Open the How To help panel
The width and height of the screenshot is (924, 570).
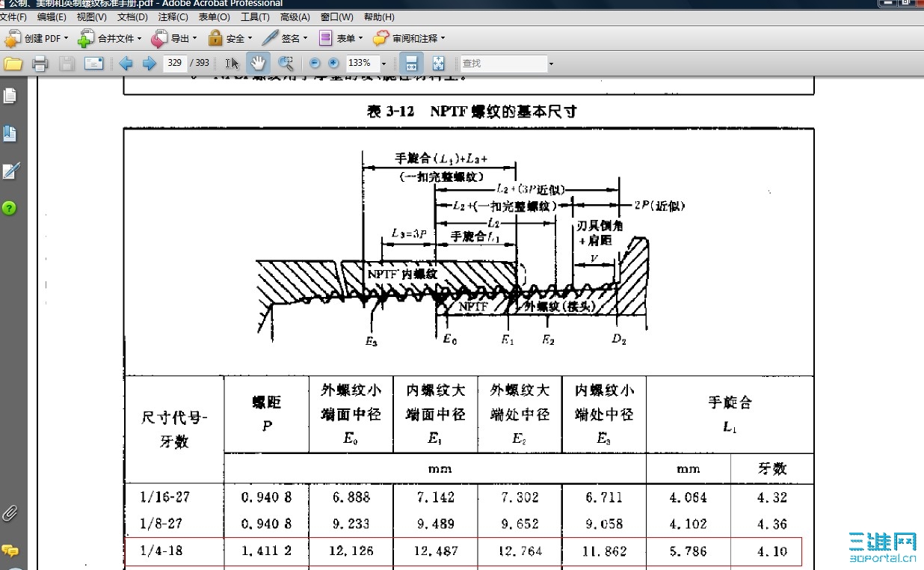(x=9, y=208)
